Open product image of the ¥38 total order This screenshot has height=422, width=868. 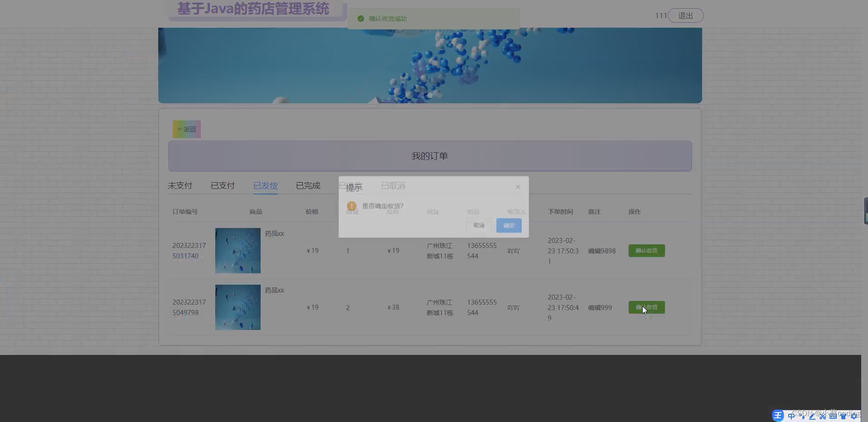pos(238,307)
